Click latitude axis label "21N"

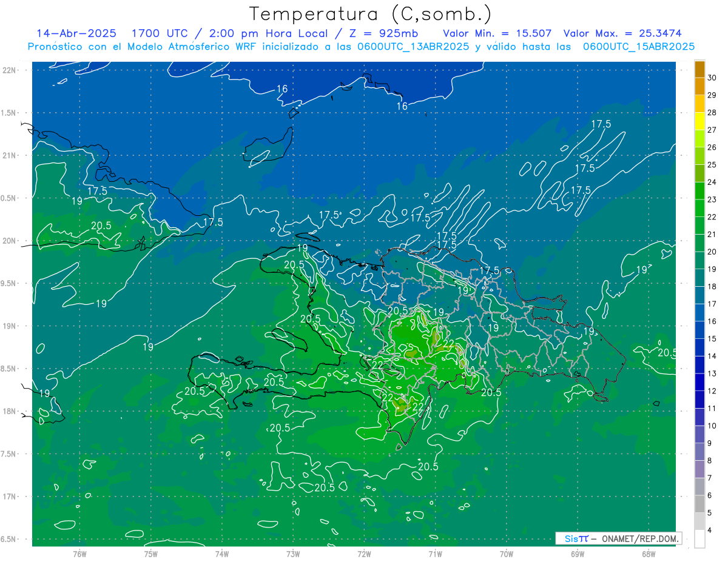(10, 155)
